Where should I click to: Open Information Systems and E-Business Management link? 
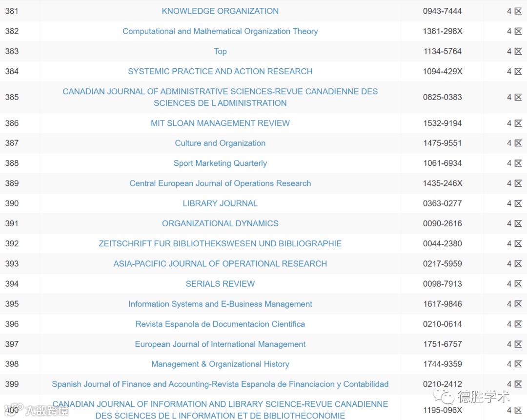pos(220,304)
